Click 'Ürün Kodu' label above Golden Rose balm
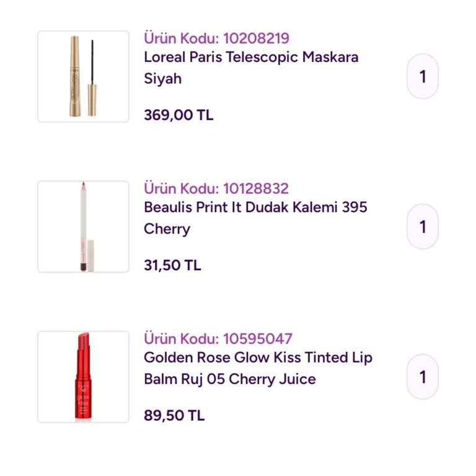The image size is (476, 476). tap(181, 339)
